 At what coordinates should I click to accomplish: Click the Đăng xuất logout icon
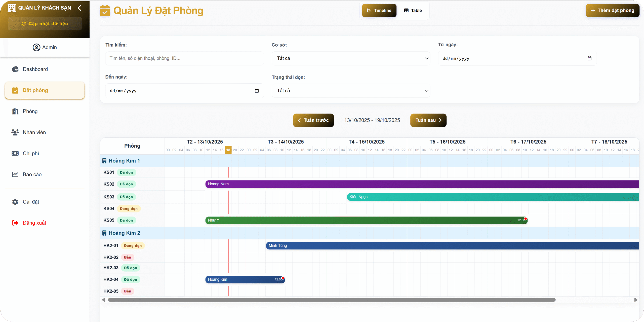pyautogui.click(x=15, y=223)
